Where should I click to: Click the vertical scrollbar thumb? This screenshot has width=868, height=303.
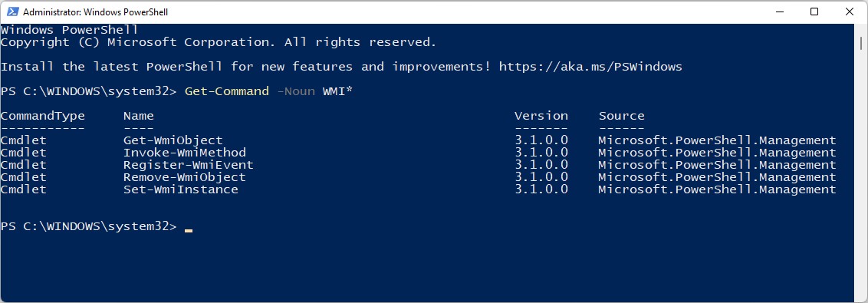pyautogui.click(x=861, y=43)
